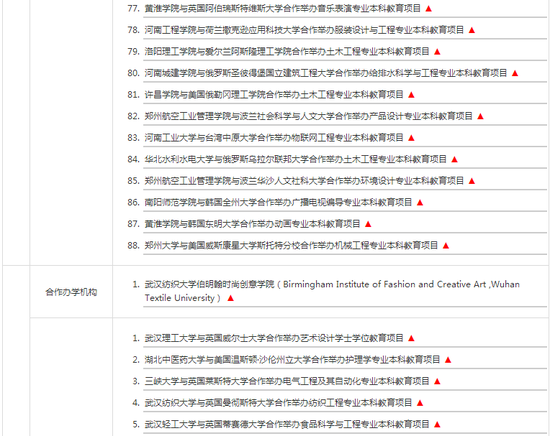The image size is (550, 436).
Task: Open Birmingham Institute of Fashion and Creative Art link
Action: [x=332, y=291]
